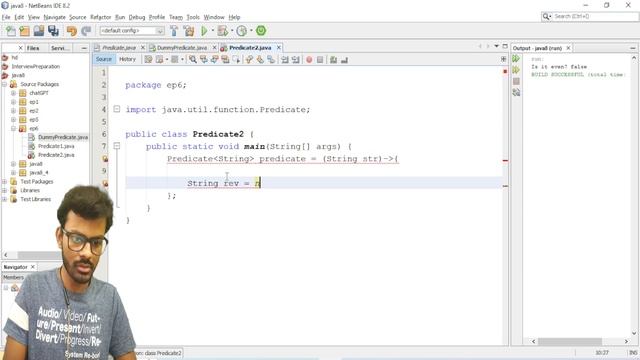Click the red Start Macro Recording icon
This screenshot has height=360, width=640.
tap(309, 60)
